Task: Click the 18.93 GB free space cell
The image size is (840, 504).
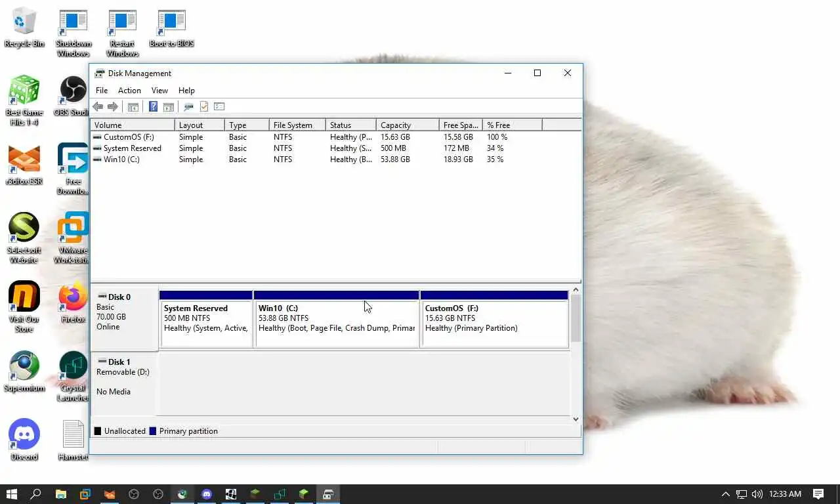Action: [x=458, y=159]
